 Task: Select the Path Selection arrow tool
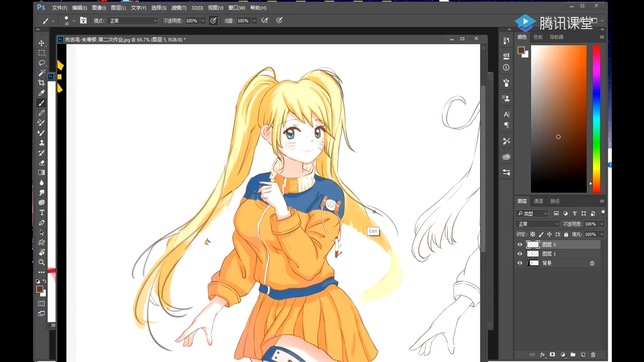pyautogui.click(x=42, y=233)
